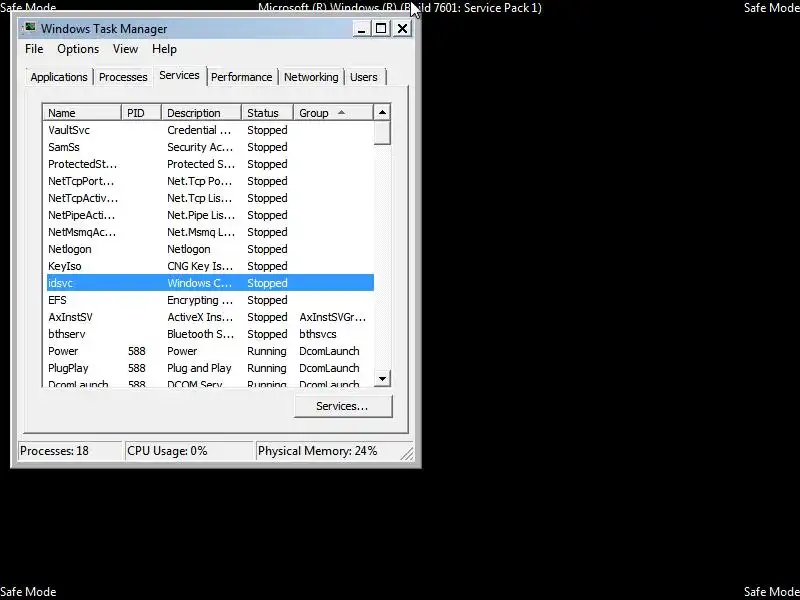Viewport: 800px width, 600px height.
Task: Click the Encrypting ... description cell
Action: [200, 300]
